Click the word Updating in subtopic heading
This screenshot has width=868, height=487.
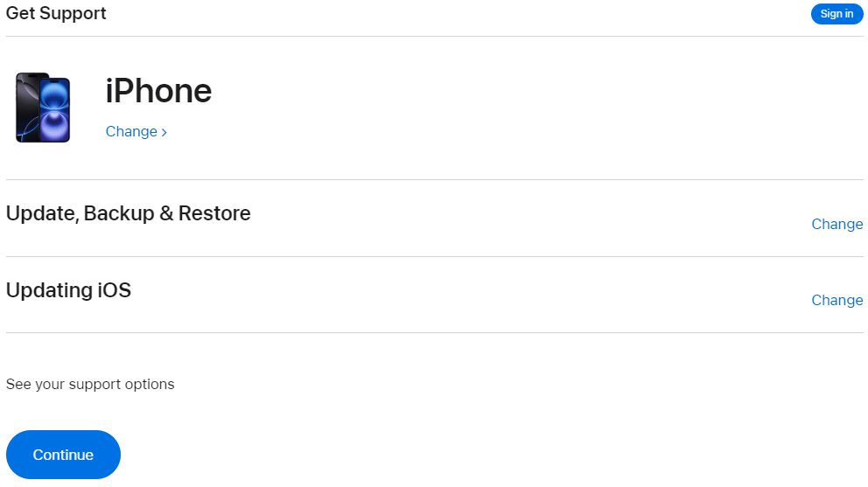pyautogui.click(x=49, y=290)
